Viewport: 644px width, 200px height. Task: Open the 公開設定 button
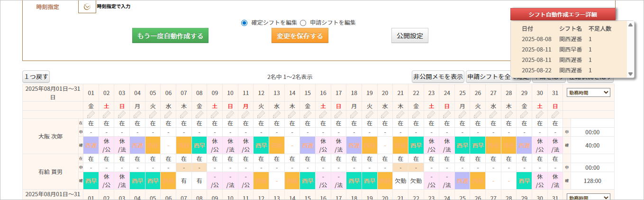point(409,35)
